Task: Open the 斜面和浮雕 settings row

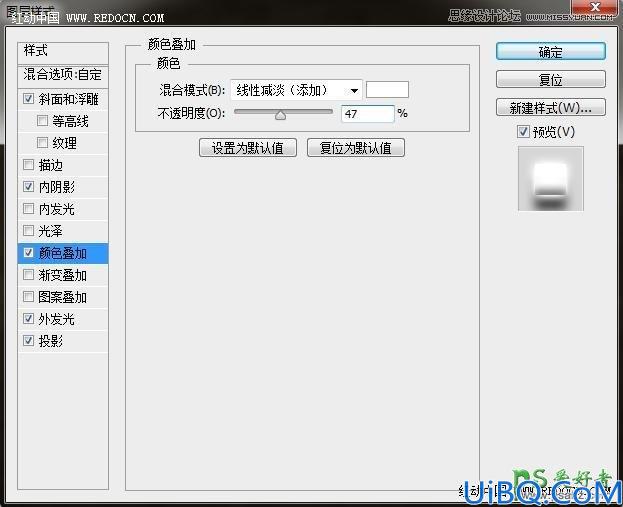Action: tap(63, 99)
